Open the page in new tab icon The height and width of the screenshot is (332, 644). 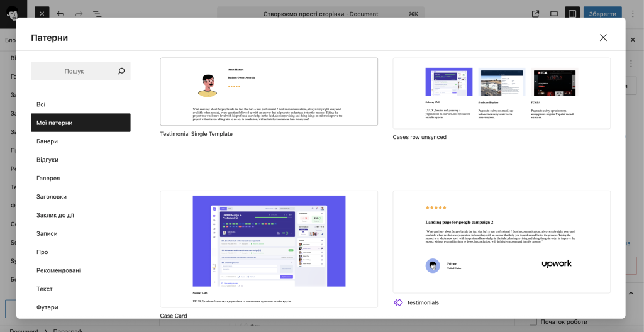click(535, 13)
